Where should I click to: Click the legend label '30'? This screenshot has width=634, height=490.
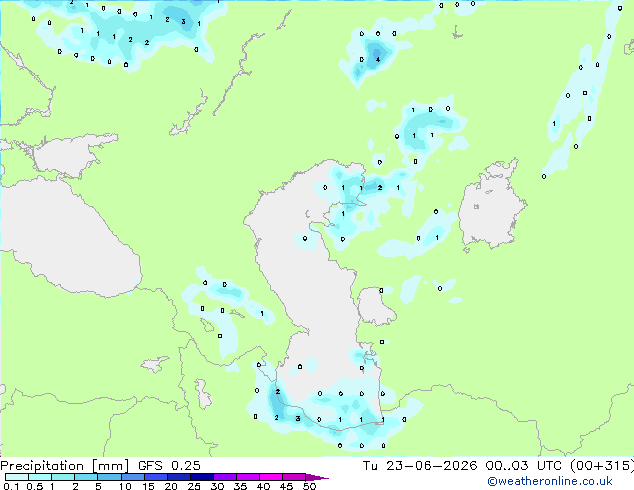[217, 486]
